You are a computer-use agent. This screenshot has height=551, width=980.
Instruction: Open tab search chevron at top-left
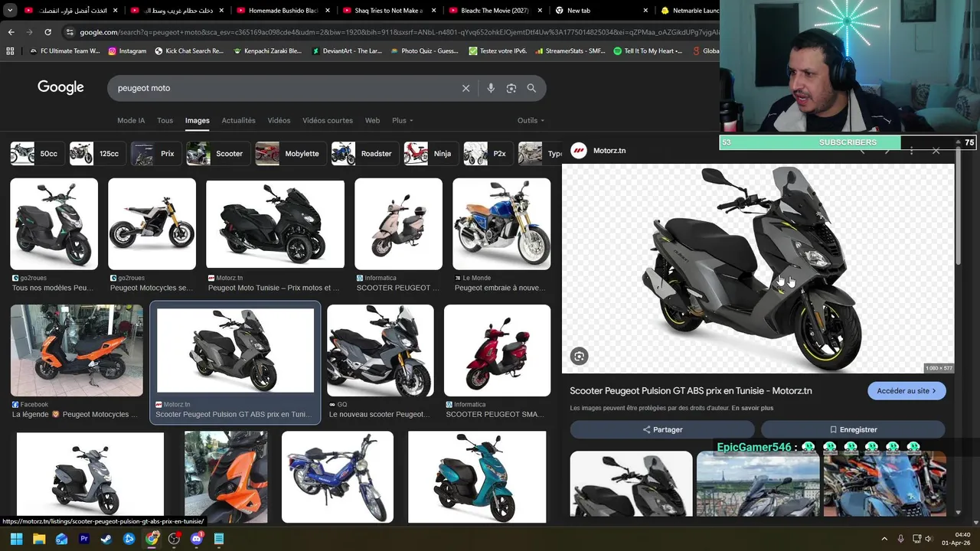click(10, 11)
